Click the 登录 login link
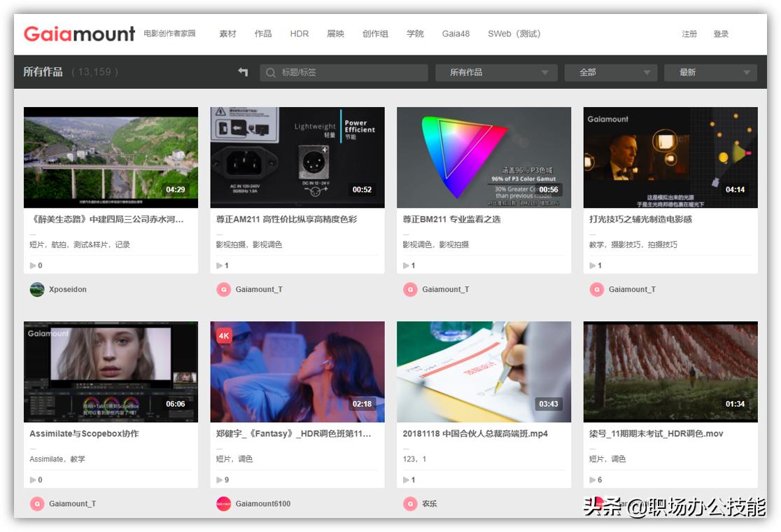This screenshot has width=781, height=532. click(721, 34)
